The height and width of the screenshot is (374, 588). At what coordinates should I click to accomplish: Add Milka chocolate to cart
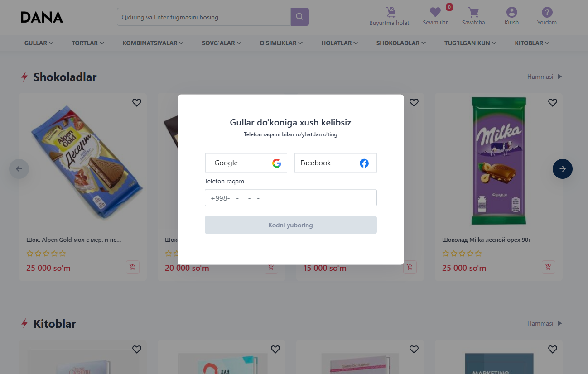point(548,267)
